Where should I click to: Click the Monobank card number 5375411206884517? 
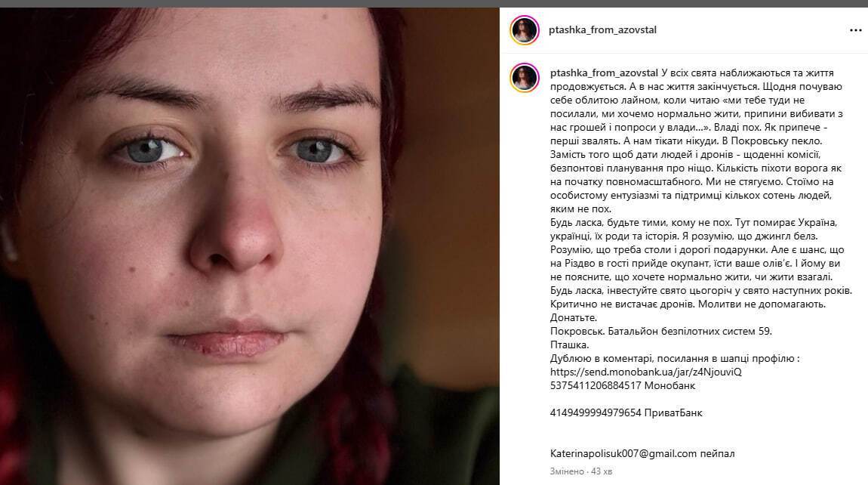point(596,385)
